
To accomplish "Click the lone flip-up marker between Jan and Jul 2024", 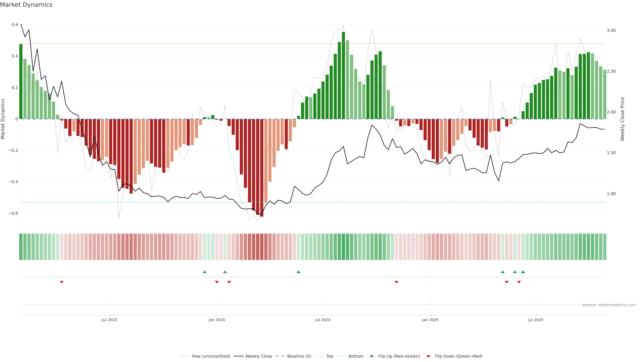I will (299, 272).
